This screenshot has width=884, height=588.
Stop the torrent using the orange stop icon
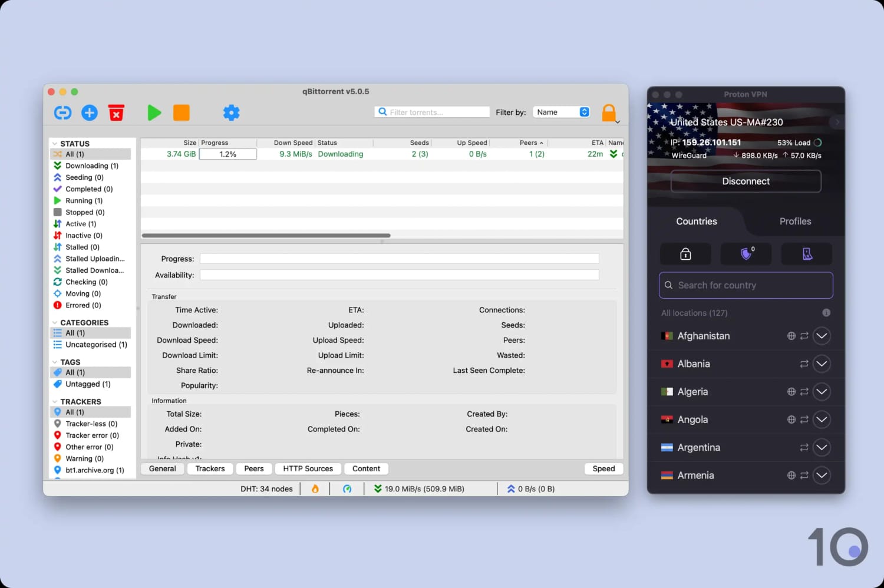181,113
